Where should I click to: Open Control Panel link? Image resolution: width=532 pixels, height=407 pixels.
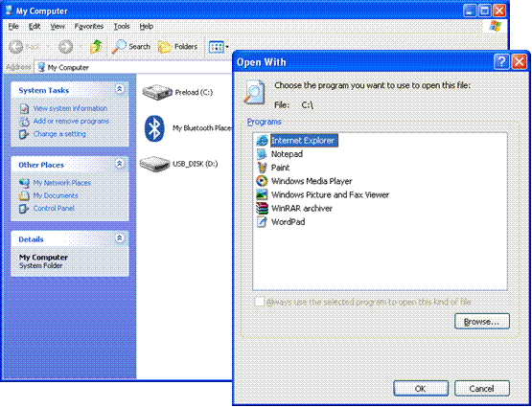pyautogui.click(x=54, y=209)
